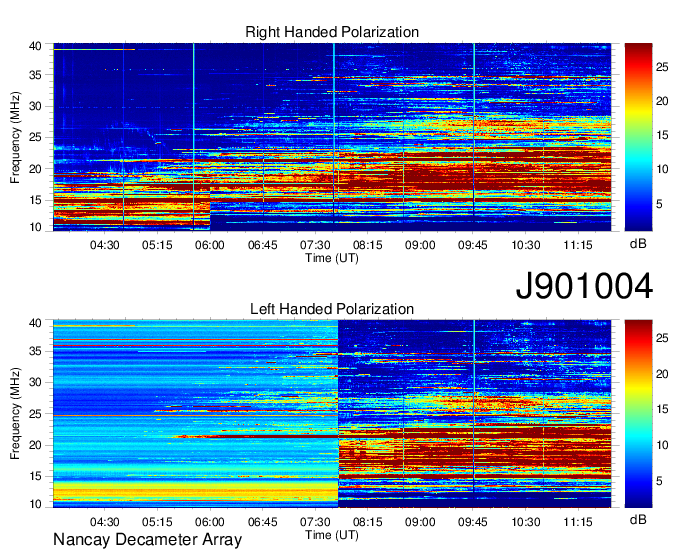Screen dimensions: 680x552
Task: Click the 10:30 time tick on top plot
Action: click(526, 245)
